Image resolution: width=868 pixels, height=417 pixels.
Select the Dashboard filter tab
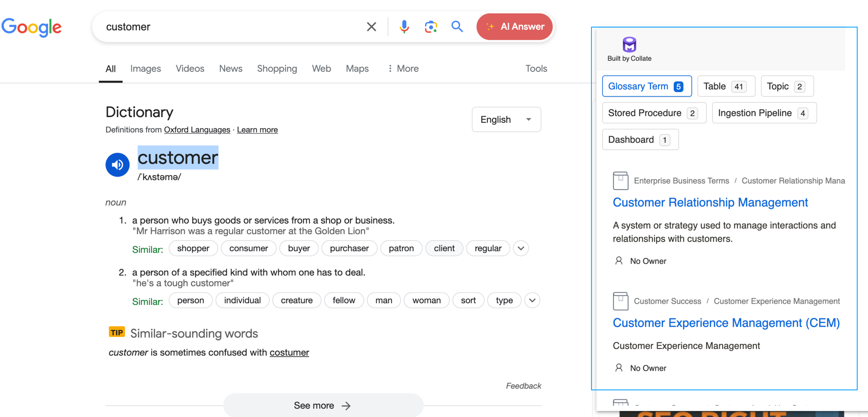(x=640, y=139)
